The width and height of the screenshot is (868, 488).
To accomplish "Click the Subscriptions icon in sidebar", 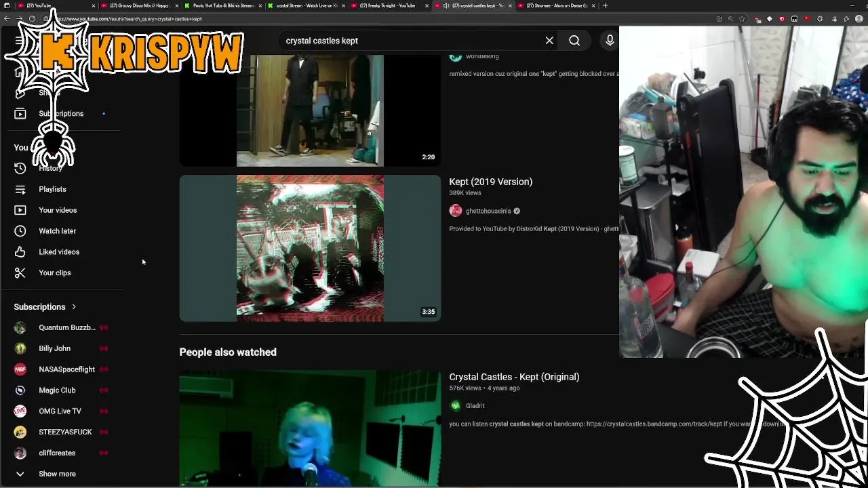I will (20, 113).
